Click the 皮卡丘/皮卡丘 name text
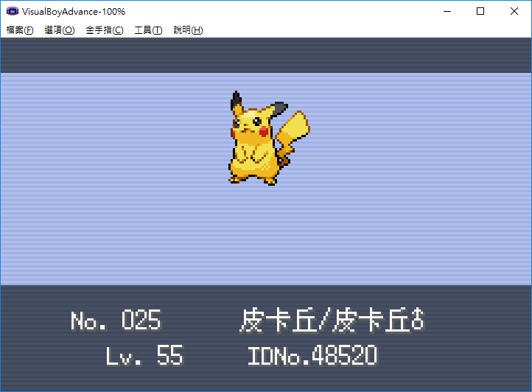532x392 pixels. [x=326, y=320]
